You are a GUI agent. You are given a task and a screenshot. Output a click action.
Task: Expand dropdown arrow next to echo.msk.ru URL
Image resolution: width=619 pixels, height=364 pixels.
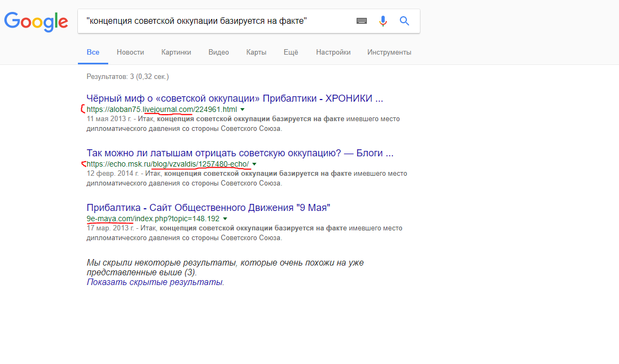point(254,164)
